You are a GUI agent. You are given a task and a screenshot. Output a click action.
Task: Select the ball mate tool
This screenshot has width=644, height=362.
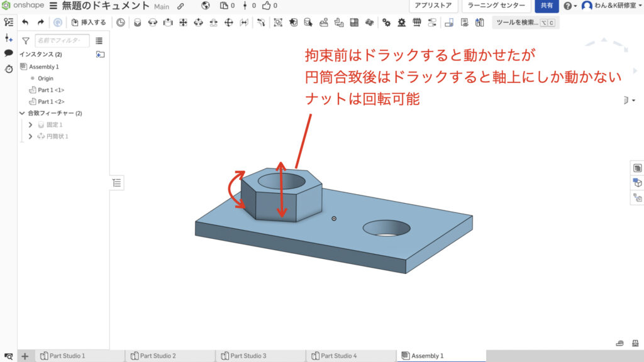(229, 23)
